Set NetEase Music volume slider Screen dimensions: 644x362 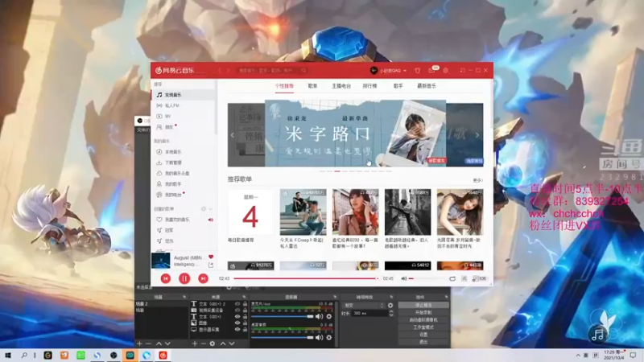point(427,278)
